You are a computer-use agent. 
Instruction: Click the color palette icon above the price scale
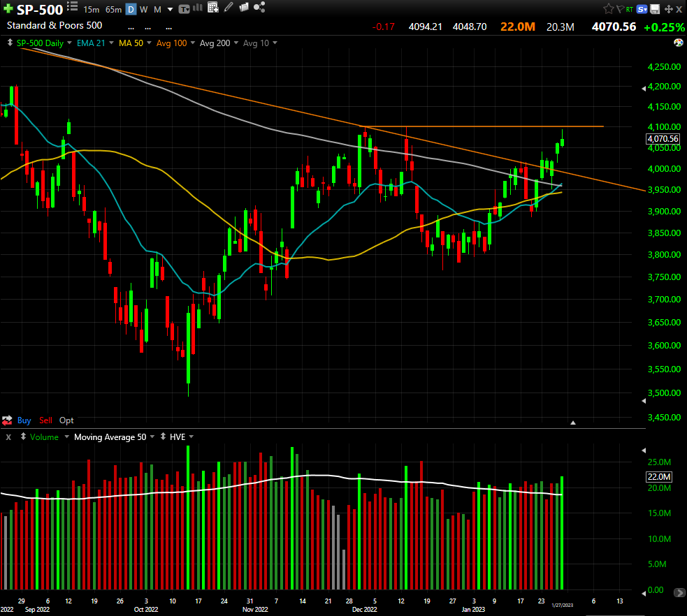(x=678, y=43)
